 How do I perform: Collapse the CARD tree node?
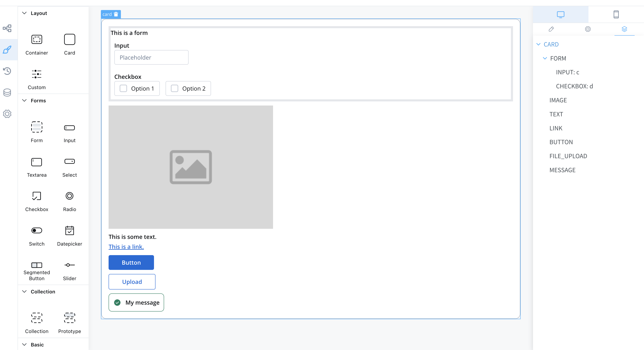tap(538, 44)
